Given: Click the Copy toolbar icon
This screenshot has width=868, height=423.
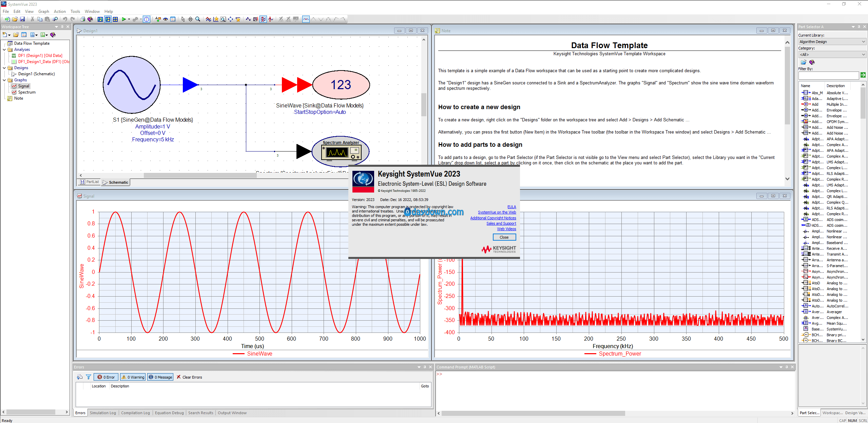Looking at the screenshot, I should [x=40, y=19].
